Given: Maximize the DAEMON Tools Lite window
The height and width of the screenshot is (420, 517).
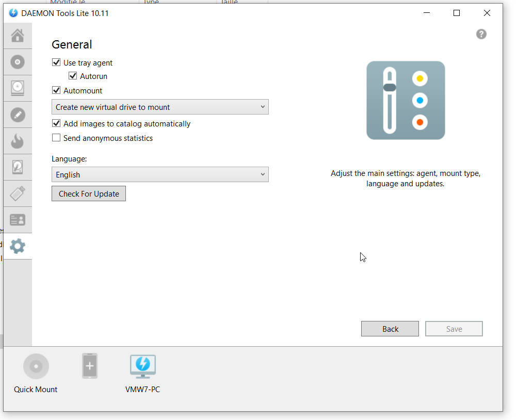Looking at the screenshot, I should (457, 13).
